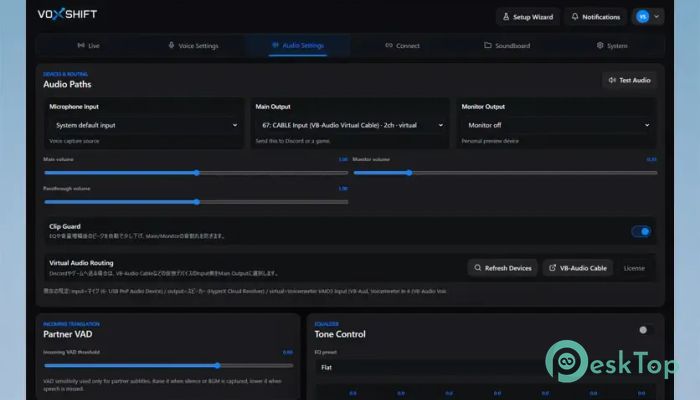Click the Audio Settings tab icon
Screen dimensions: 700x400
[x=275, y=45]
